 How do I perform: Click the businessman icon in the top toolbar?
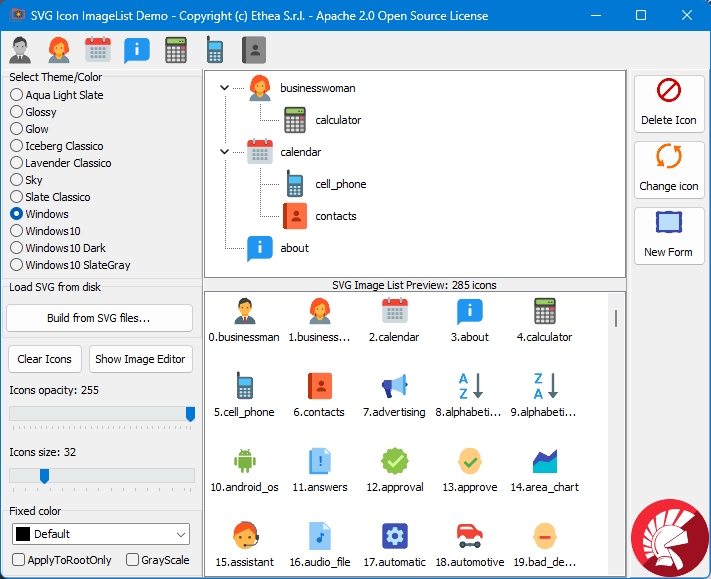(20, 49)
